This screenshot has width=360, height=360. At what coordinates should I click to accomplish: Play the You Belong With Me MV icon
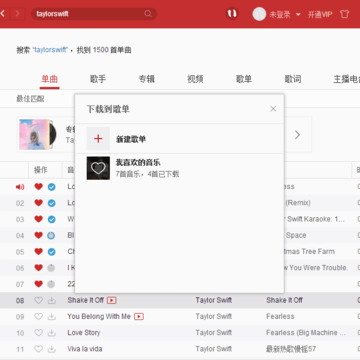[x=139, y=317]
